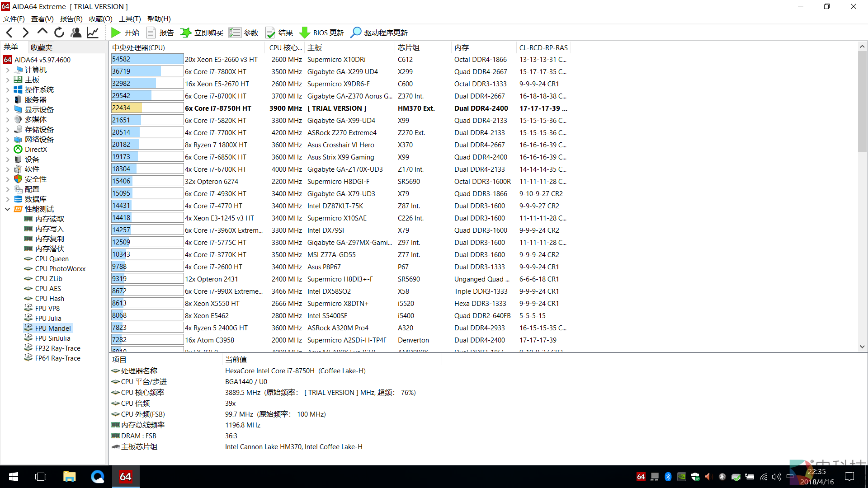Click the navigate up arrow icon
The width and height of the screenshot is (868, 488).
pos(42,32)
